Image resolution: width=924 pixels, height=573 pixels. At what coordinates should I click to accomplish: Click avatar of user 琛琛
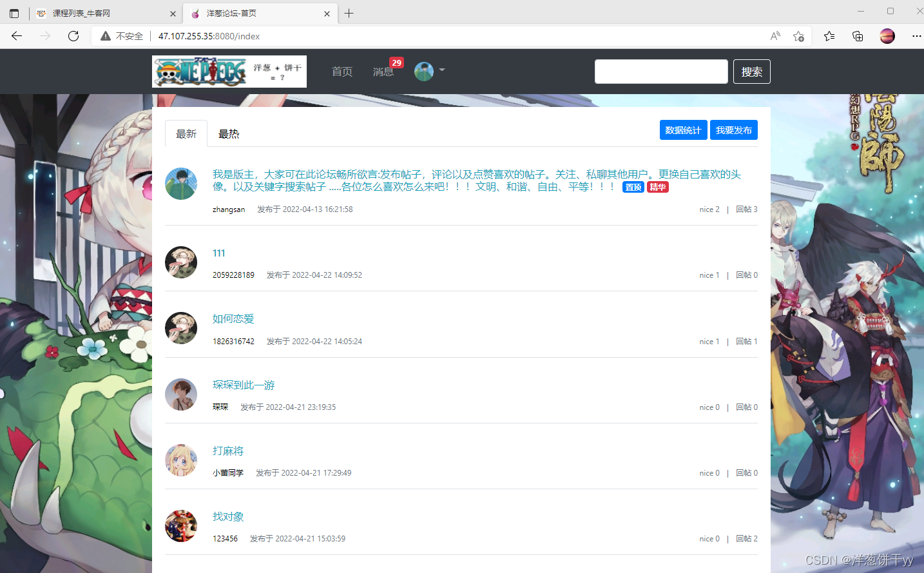pyautogui.click(x=181, y=394)
